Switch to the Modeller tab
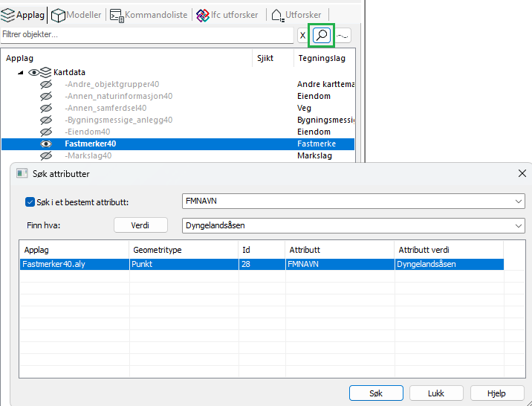The width and height of the screenshot is (532, 406). point(77,15)
